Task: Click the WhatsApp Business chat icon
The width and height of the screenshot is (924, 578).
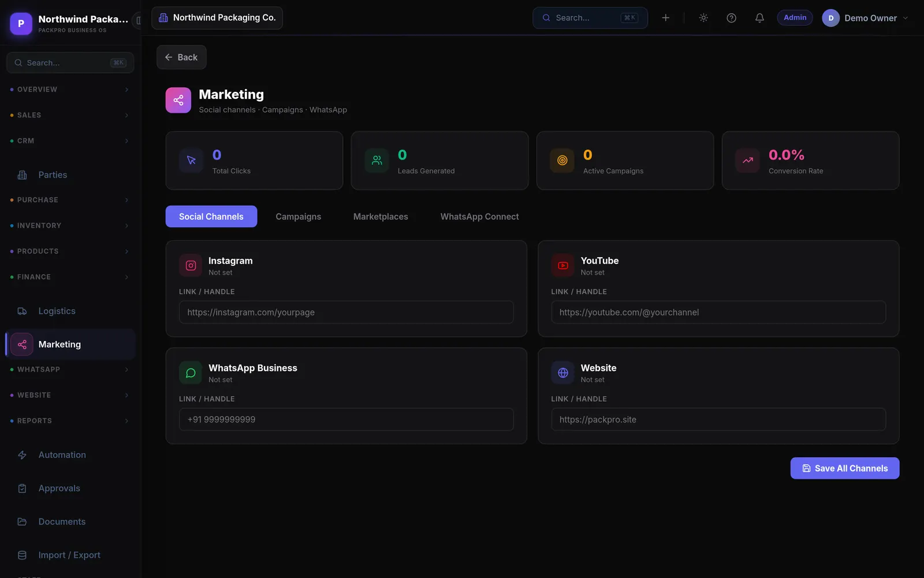Action: 191,373
